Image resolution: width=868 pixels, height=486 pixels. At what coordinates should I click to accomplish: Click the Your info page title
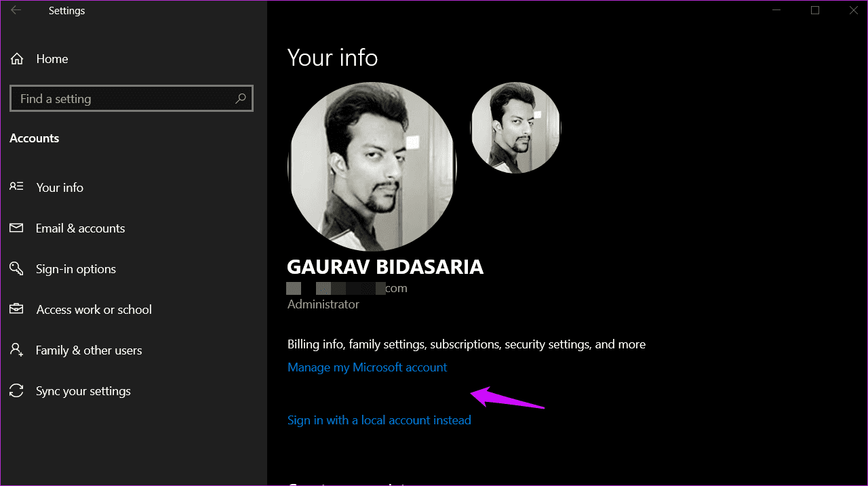click(x=332, y=58)
